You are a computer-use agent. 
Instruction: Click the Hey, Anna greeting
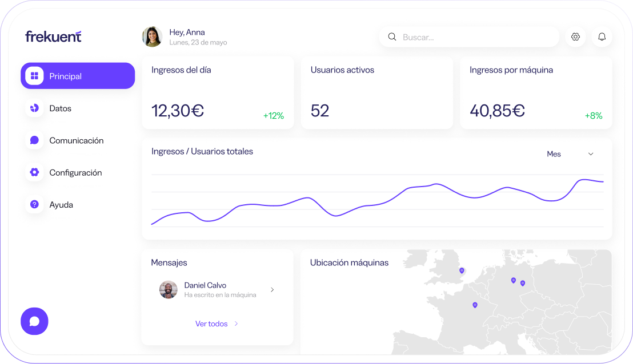pos(187,33)
